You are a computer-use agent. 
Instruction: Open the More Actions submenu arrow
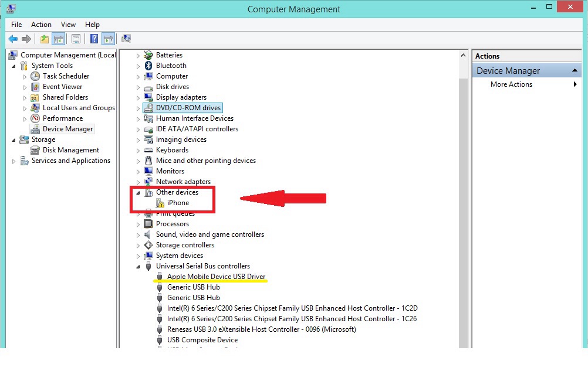[x=575, y=84]
